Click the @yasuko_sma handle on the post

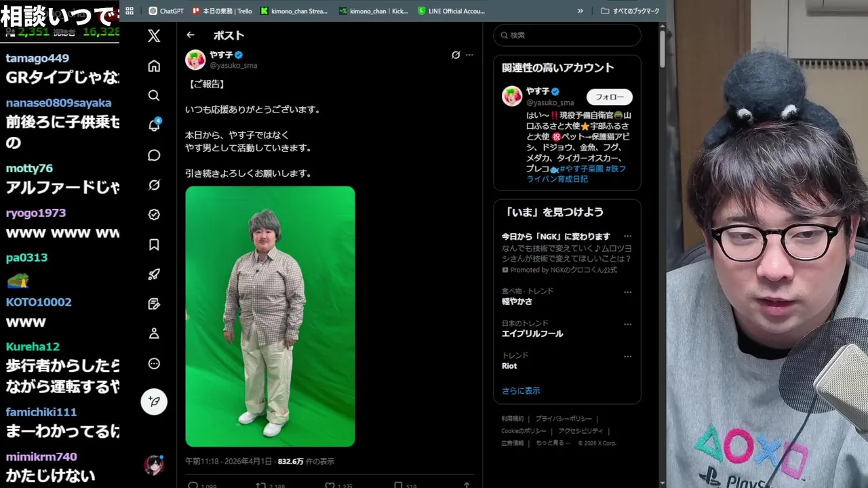[233, 66]
